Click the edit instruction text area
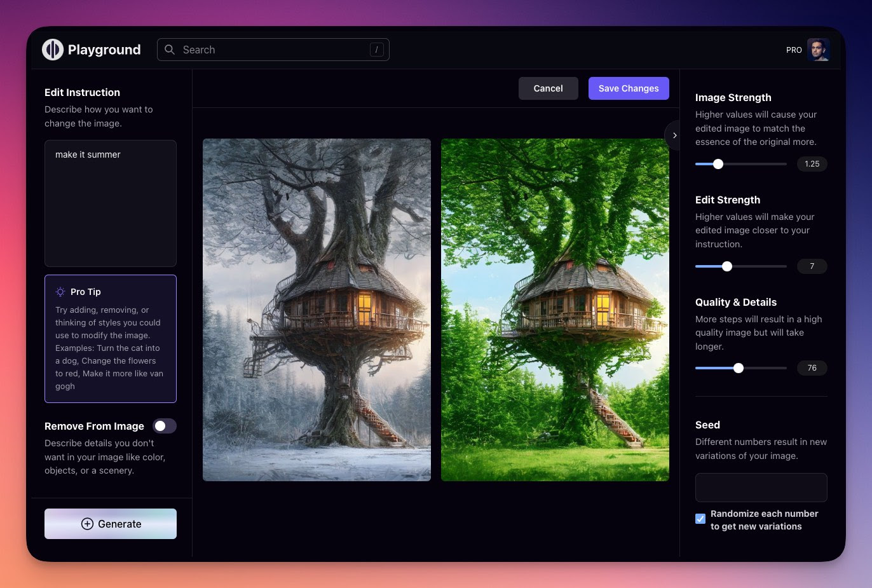Image resolution: width=872 pixels, height=588 pixels. point(111,203)
